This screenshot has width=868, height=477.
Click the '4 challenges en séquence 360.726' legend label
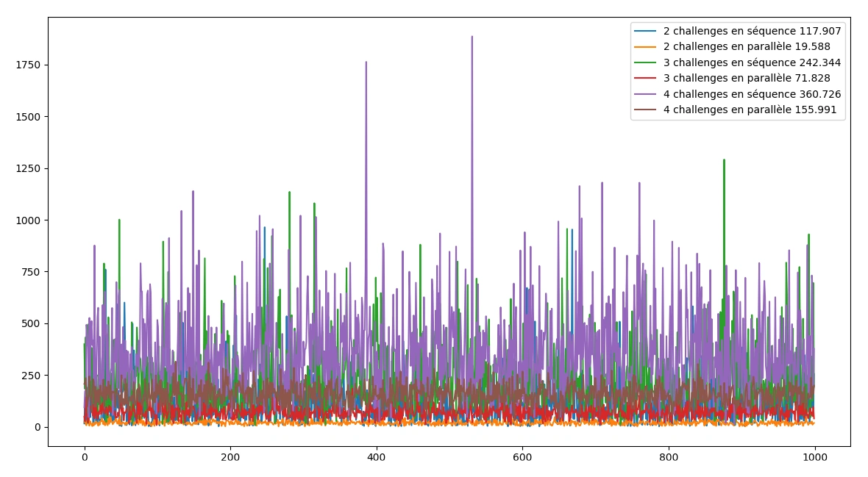coord(752,95)
